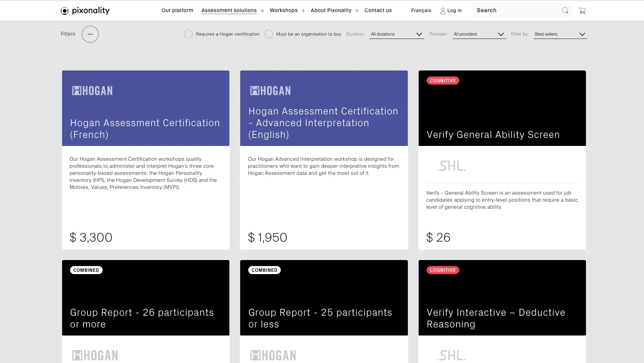644x363 pixels.
Task: Collapse filters with the minus button
Action: (90, 34)
